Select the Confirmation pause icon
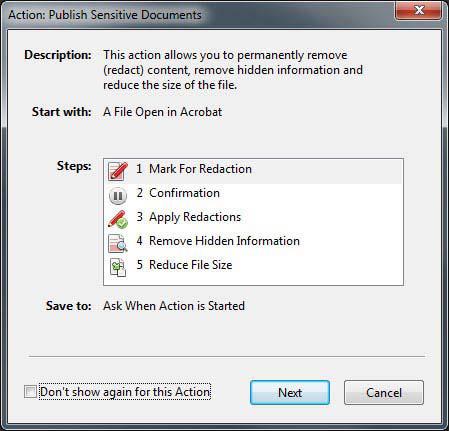 [118, 196]
